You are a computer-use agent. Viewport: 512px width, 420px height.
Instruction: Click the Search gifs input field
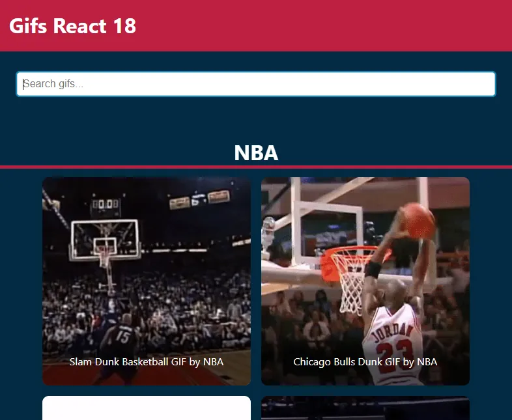tap(256, 84)
